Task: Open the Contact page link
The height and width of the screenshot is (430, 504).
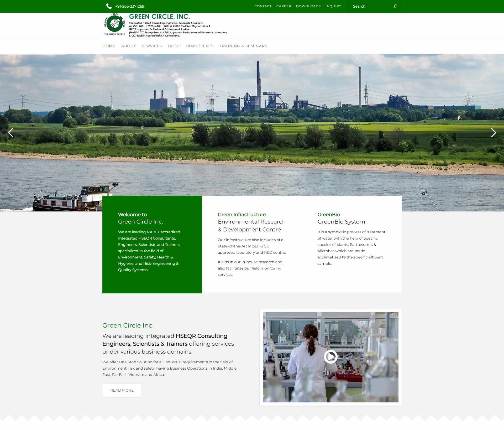Action: tap(263, 6)
